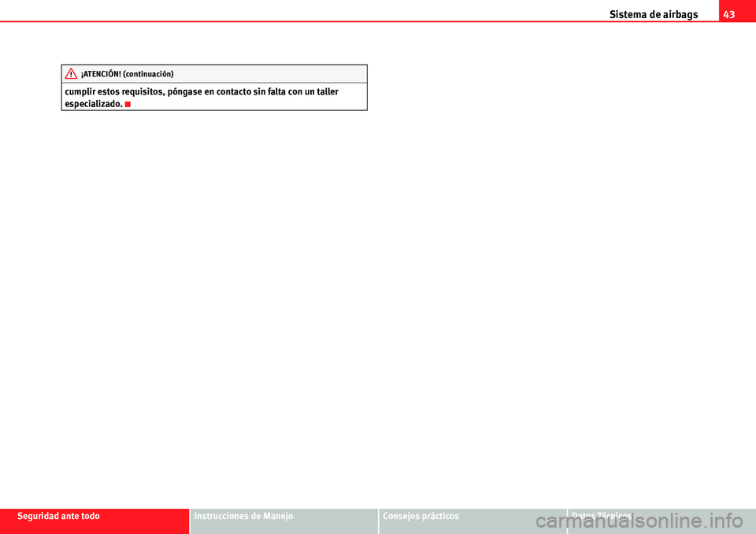The width and height of the screenshot is (756, 534).
Task: Select the Consejos prácticos tab
Action: 472,521
